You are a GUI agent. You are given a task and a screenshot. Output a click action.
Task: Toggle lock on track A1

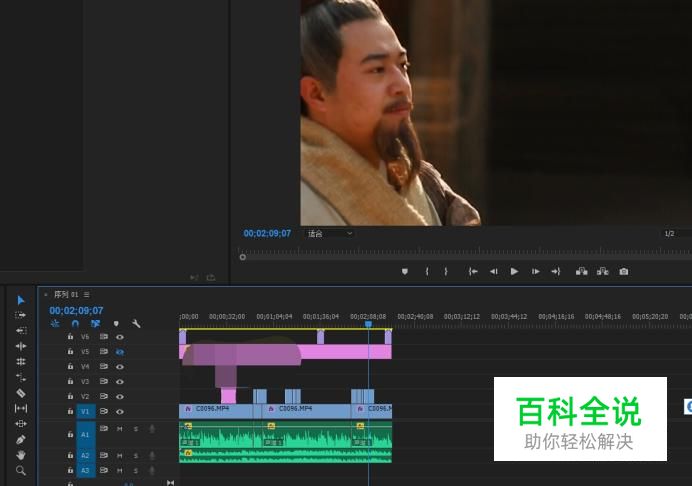pos(70,435)
